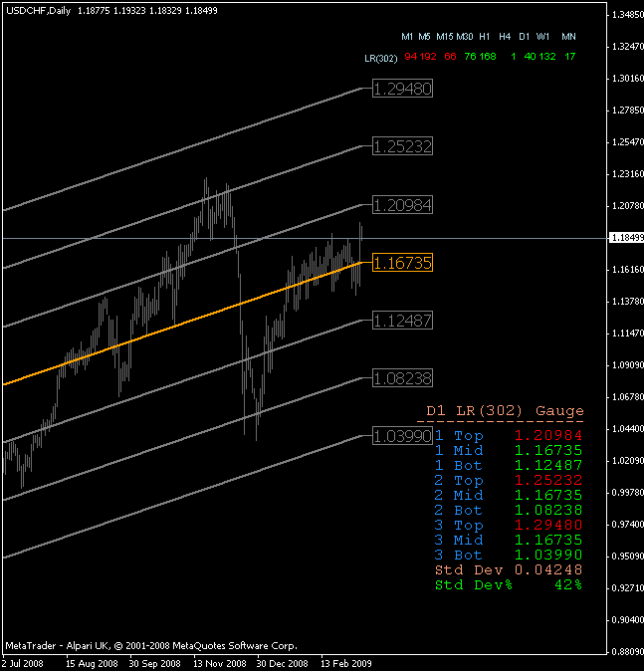
Task: Click the MetaTrader - Alpari UK copyright text
Action: [x=151, y=646]
